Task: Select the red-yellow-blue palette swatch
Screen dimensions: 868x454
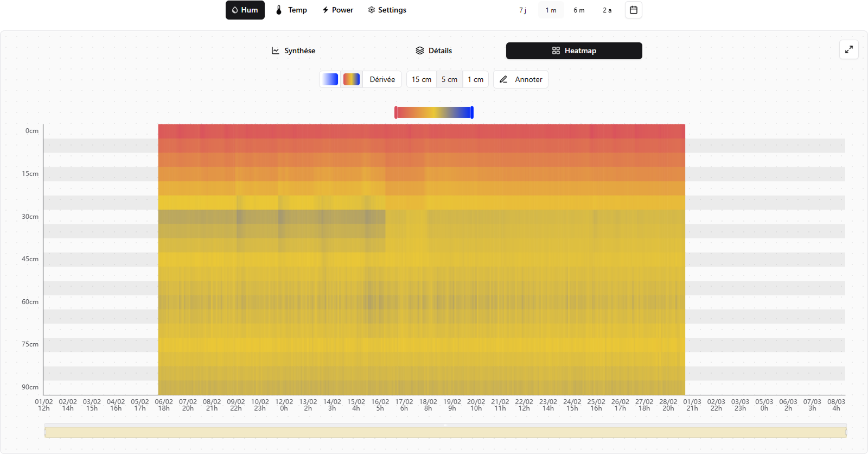Action: point(352,79)
